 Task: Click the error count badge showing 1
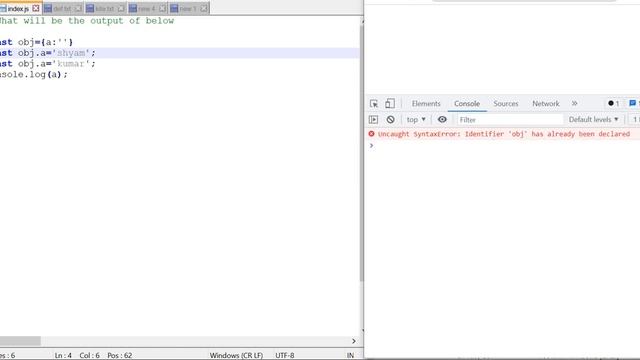[613, 103]
